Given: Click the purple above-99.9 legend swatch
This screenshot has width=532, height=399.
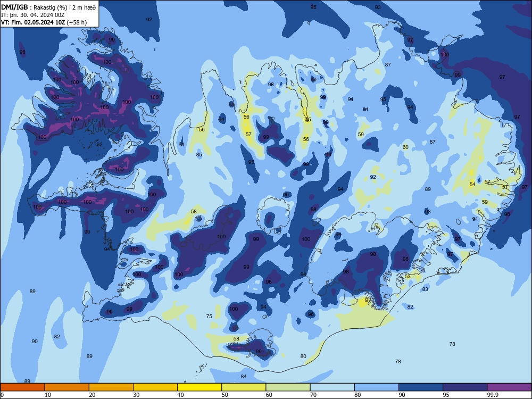Looking at the screenshot, I should coord(509,387).
